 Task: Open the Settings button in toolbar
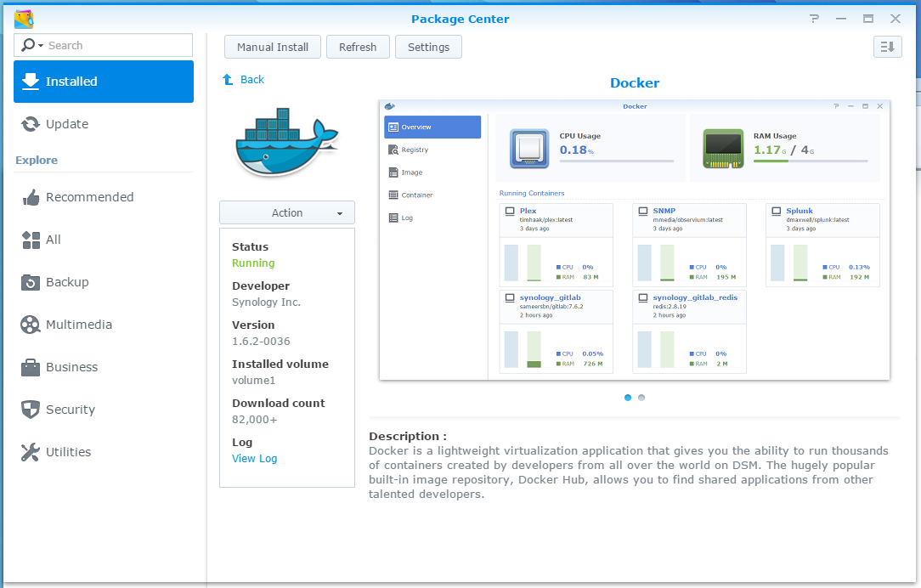(x=428, y=47)
